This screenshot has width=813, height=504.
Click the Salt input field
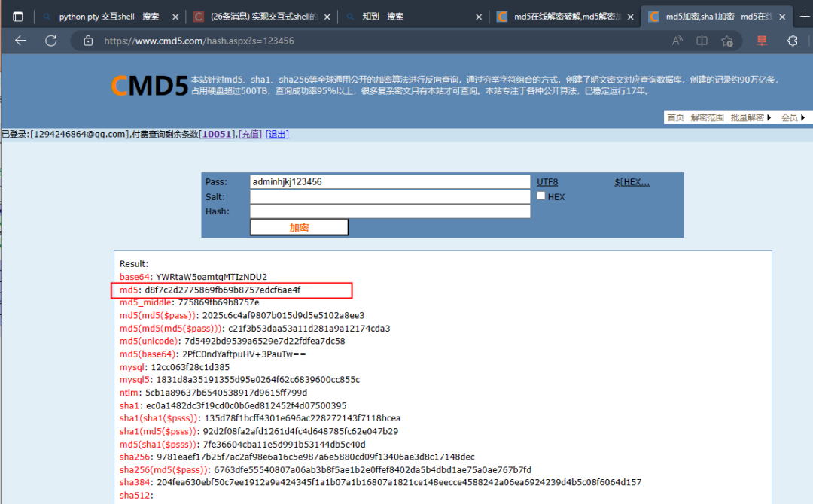point(390,197)
